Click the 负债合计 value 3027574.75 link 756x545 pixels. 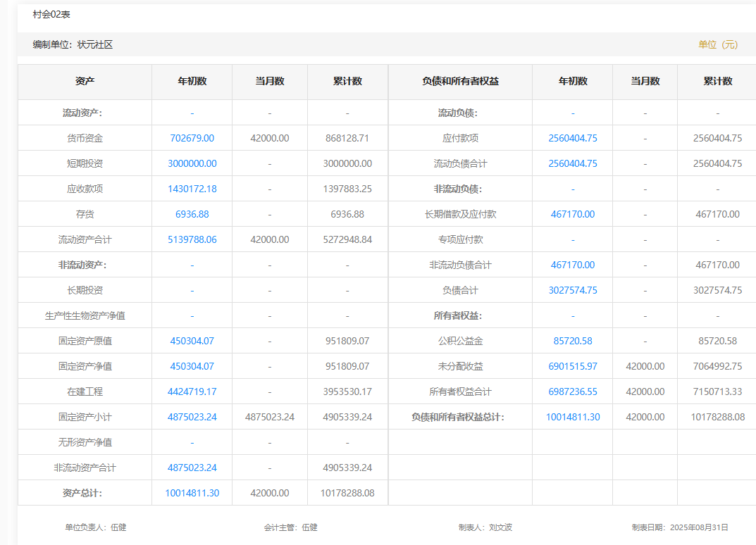pyautogui.click(x=572, y=290)
